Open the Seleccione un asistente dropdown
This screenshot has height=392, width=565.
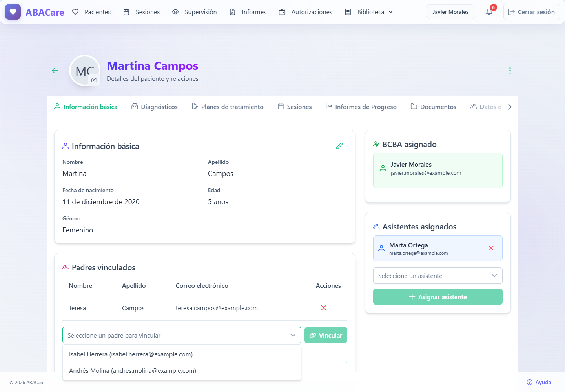pyautogui.click(x=438, y=276)
